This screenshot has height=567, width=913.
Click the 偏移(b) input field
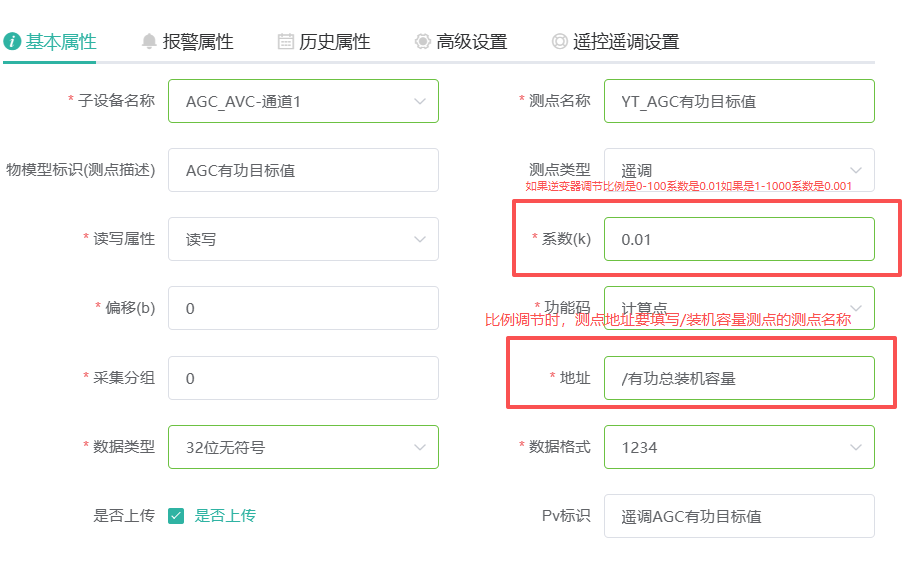[x=302, y=308]
